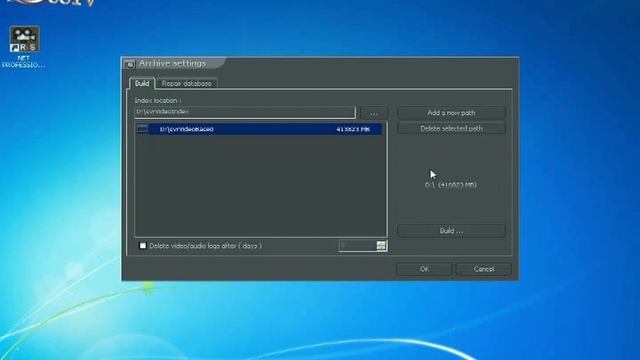The height and width of the screenshot is (360, 640).
Task: Click the Archive settings title bar icon
Action: (x=130, y=64)
